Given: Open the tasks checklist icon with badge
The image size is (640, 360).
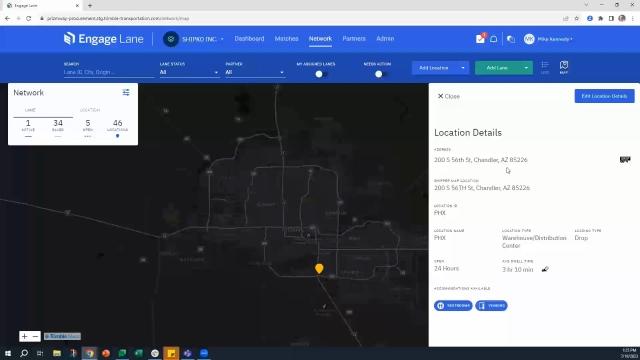Looking at the screenshot, I should click(x=480, y=39).
